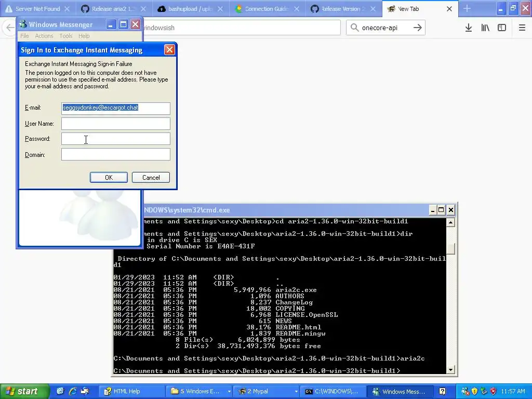Toggle the browser sidebar icon
The height and width of the screenshot is (399, 532).
click(502, 28)
